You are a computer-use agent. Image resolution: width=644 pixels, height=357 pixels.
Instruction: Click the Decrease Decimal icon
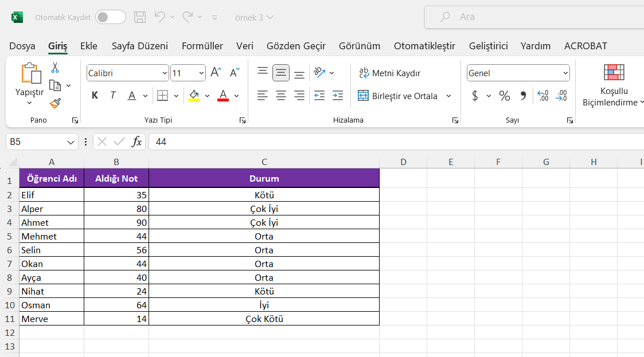561,96
